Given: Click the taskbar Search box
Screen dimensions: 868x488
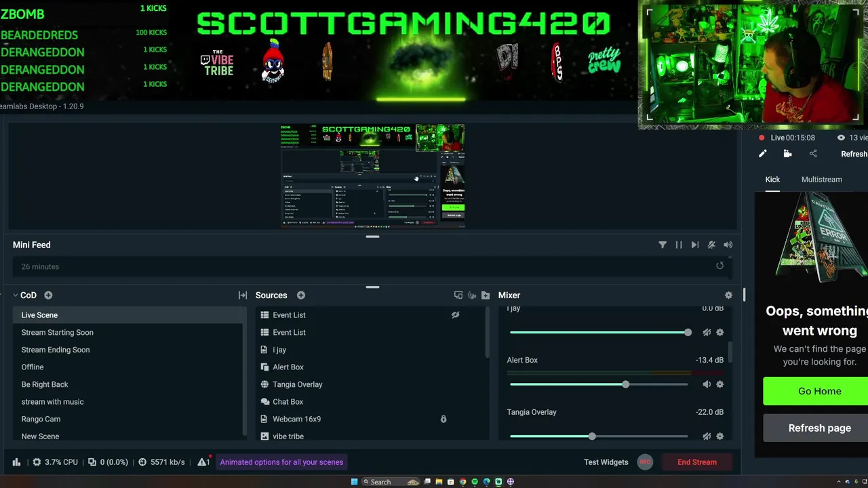Looking at the screenshot, I should click(x=391, y=482).
